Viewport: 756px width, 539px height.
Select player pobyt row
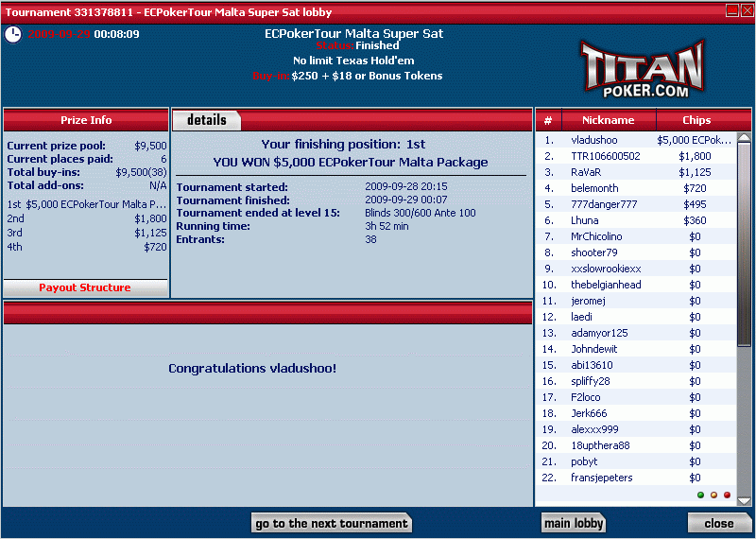(x=636, y=461)
